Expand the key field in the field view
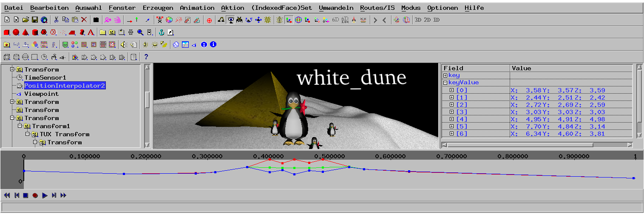The height and width of the screenshot is (215, 644). click(445, 75)
